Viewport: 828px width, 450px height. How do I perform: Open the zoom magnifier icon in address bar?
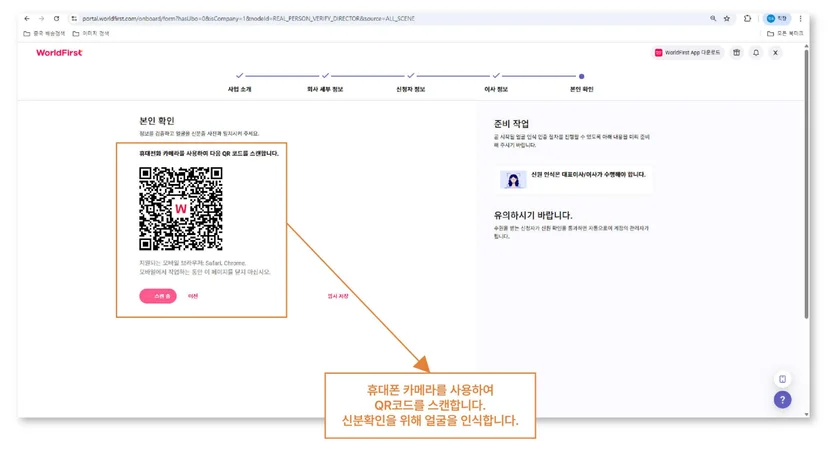pyautogui.click(x=713, y=18)
